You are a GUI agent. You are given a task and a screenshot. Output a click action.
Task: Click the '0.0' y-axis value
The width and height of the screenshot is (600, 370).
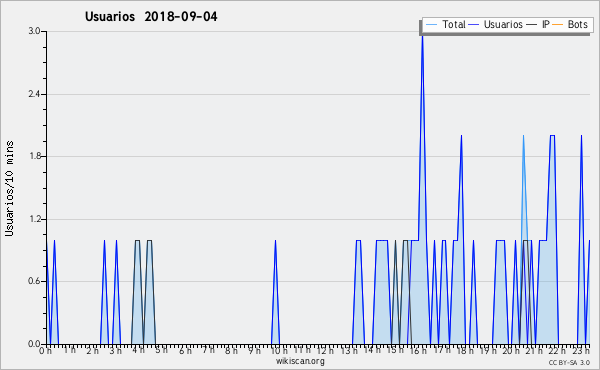pos(34,344)
